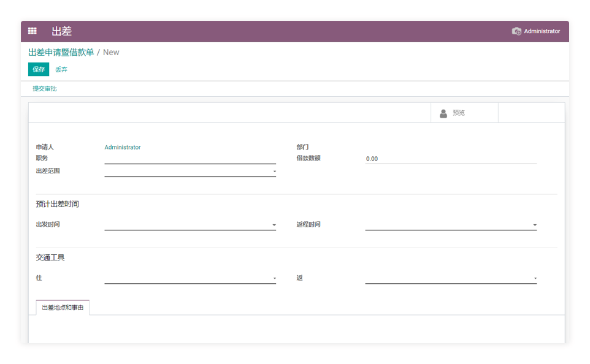
Task: Expand the 返 transport dropdown
Action: [x=450, y=278]
